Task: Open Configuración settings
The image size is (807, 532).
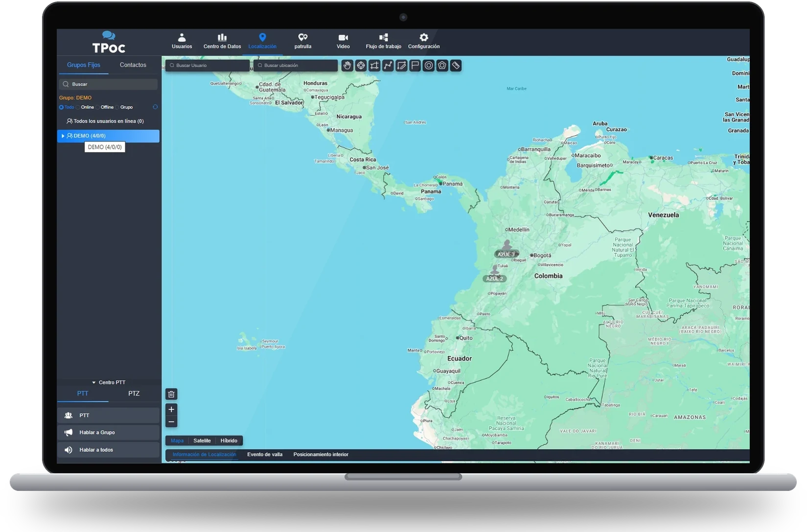Action: [x=424, y=41]
